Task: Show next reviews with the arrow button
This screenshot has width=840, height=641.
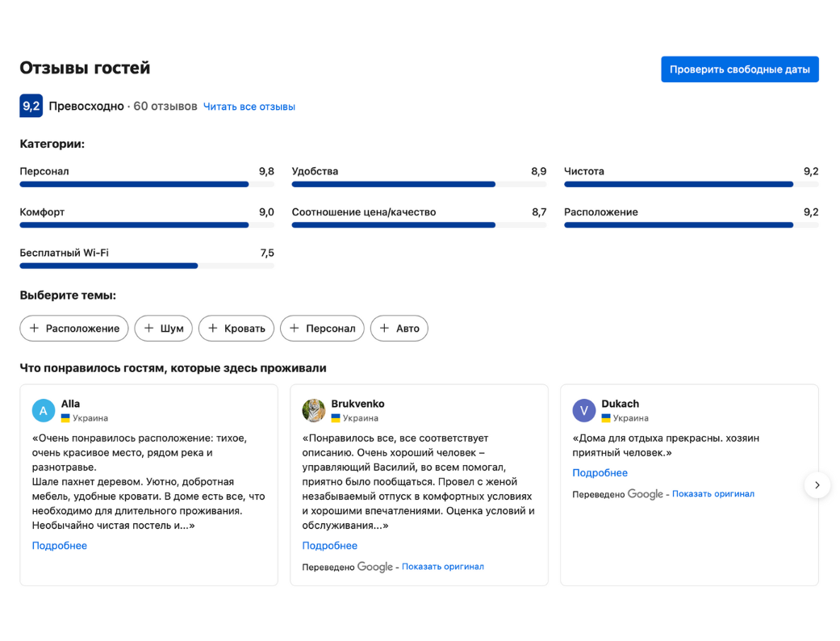Action: [817, 485]
